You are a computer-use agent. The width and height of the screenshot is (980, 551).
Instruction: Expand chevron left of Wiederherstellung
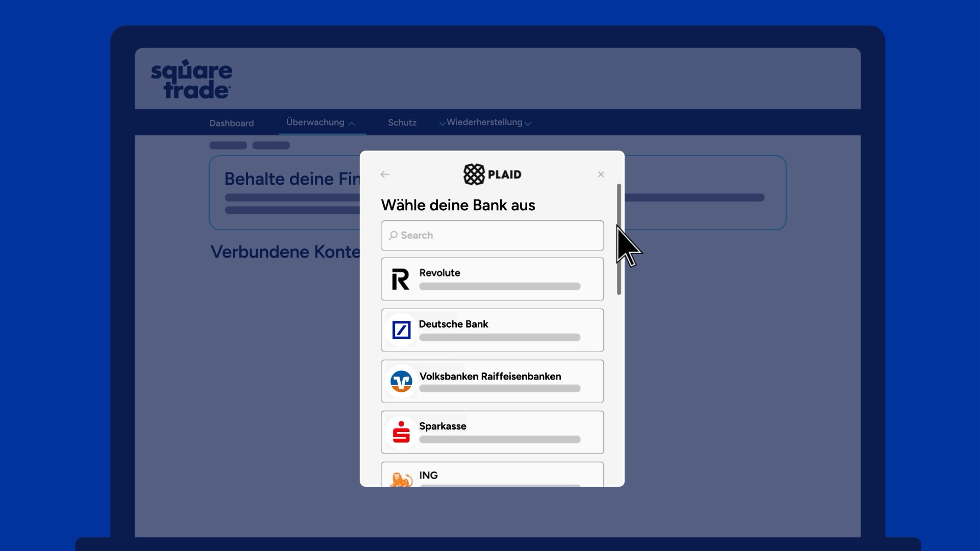pos(442,123)
